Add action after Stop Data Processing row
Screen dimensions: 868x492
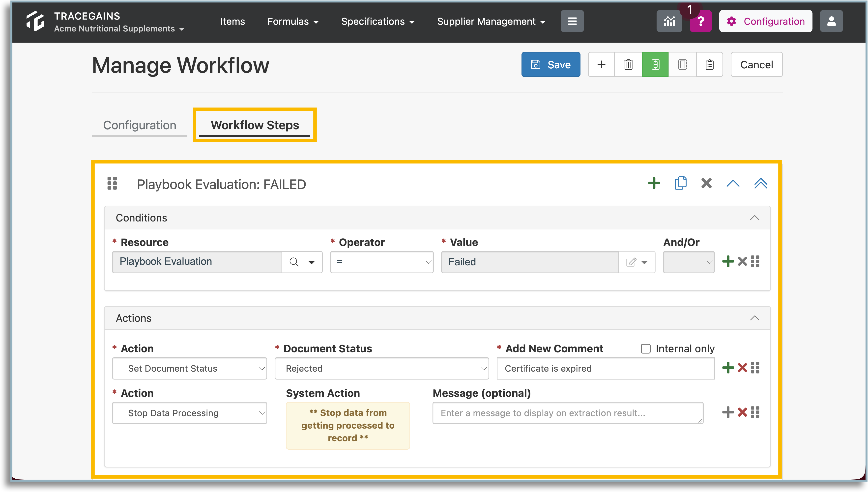click(728, 412)
